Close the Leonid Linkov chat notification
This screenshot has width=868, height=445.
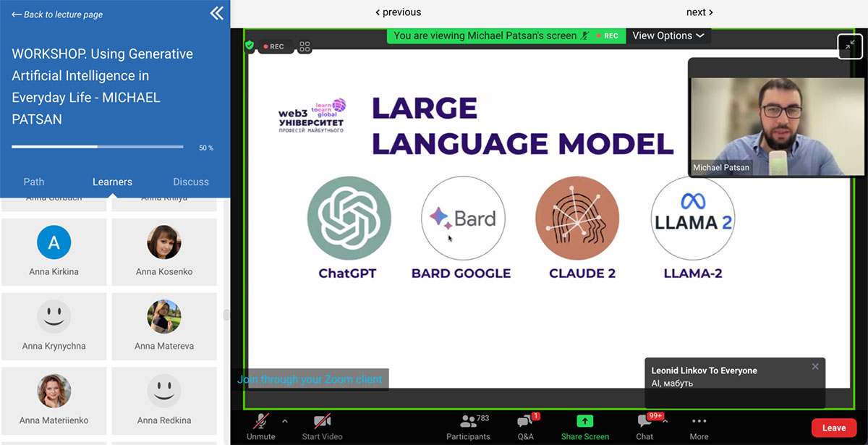[815, 367]
